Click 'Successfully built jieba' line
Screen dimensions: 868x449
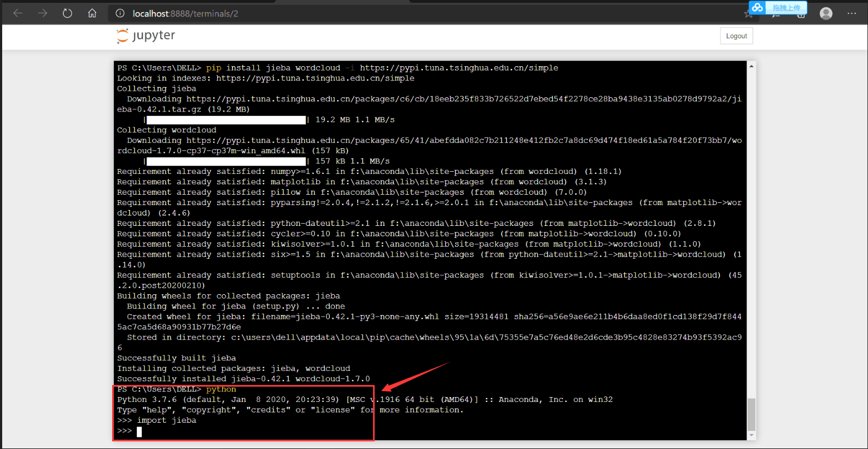[176, 358]
